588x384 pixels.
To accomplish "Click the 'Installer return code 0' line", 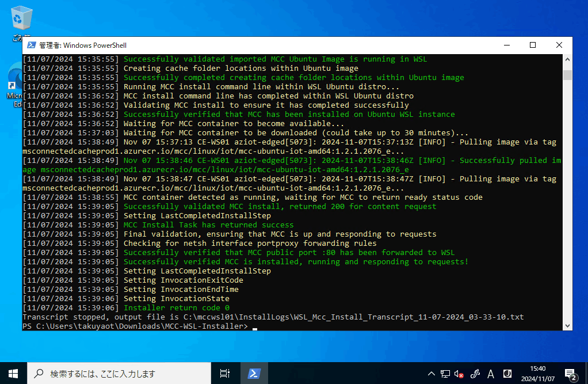I will (126, 308).
